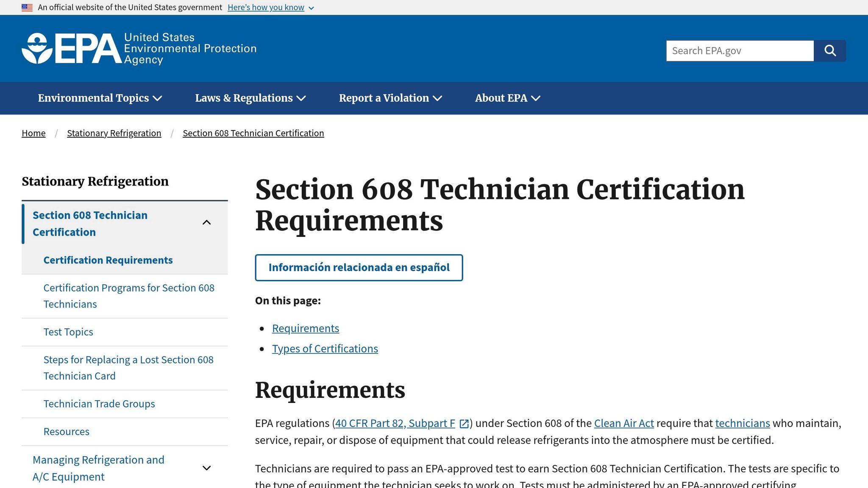
Task: Click 'On this page:' label
Action: 288,301
